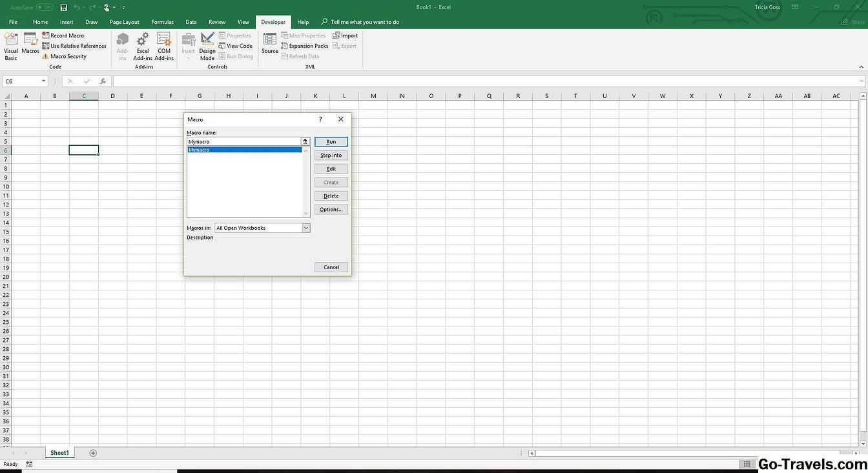Toggle Design Mode in Controls group
Image resolution: width=868 pixels, height=473 pixels.
(x=207, y=46)
